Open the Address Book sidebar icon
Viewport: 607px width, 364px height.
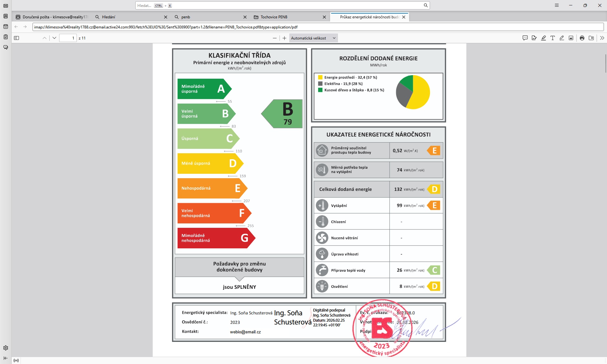tap(6, 16)
